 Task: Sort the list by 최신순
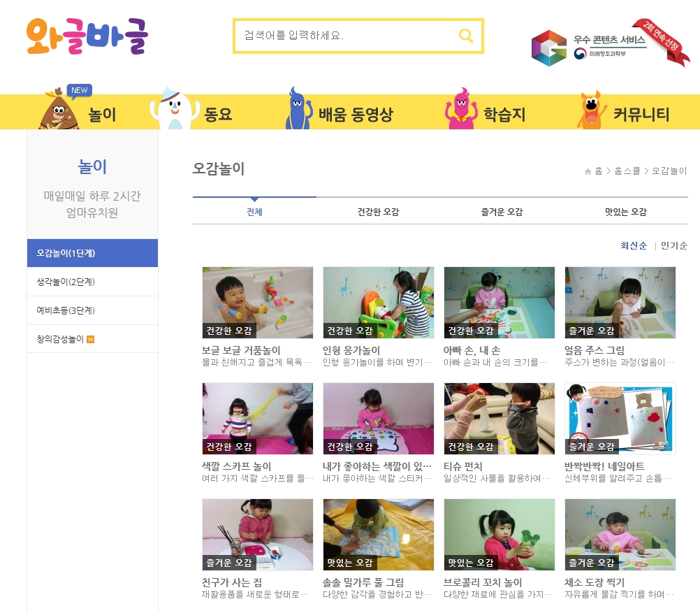point(634,245)
